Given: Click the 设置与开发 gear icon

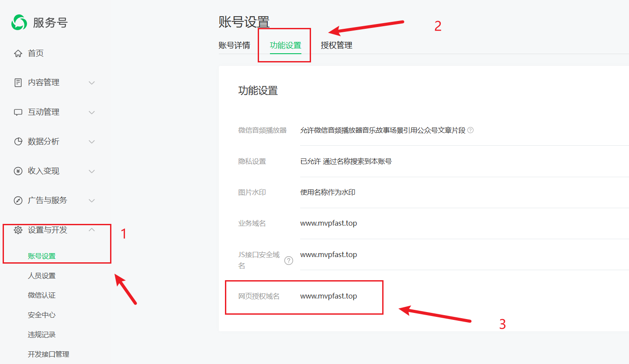Looking at the screenshot, I should (18, 230).
